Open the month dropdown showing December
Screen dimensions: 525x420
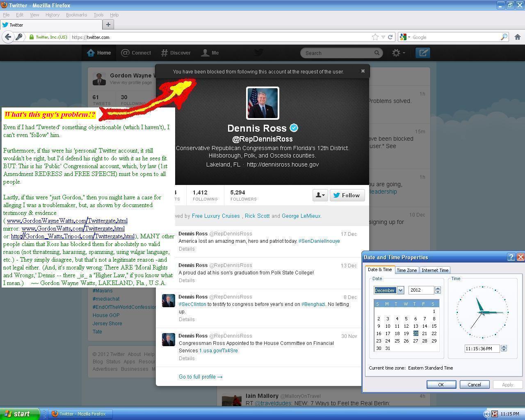click(x=400, y=290)
